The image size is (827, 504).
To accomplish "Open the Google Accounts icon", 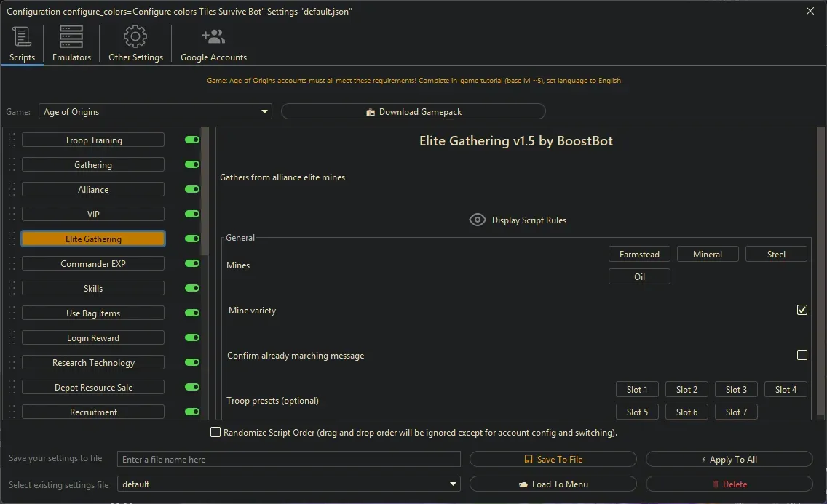I will tap(213, 36).
